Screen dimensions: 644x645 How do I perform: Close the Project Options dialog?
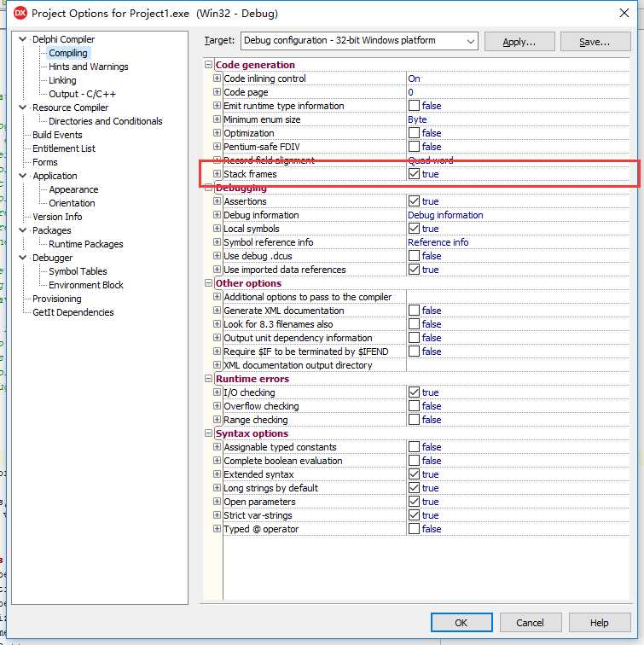624,13
